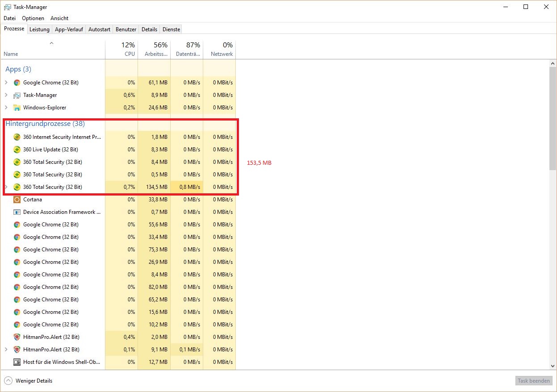The width and height of the screenshot is (557, 392).
Task: Click Chrome icon in the 10,2 MB row
Action: pyautogui.click(x=17, y=325)
